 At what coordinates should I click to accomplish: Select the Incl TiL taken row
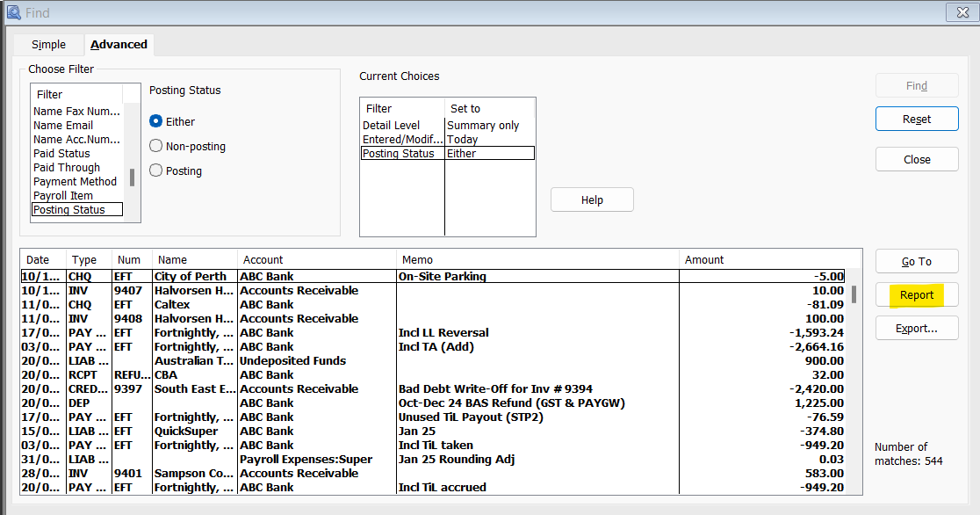(x=433, y=446)
